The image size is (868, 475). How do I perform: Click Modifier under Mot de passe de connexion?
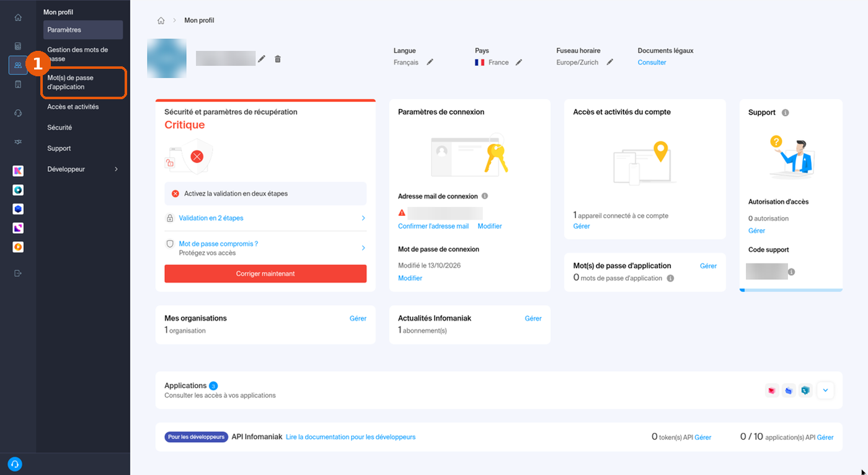[x=410, y=278]
